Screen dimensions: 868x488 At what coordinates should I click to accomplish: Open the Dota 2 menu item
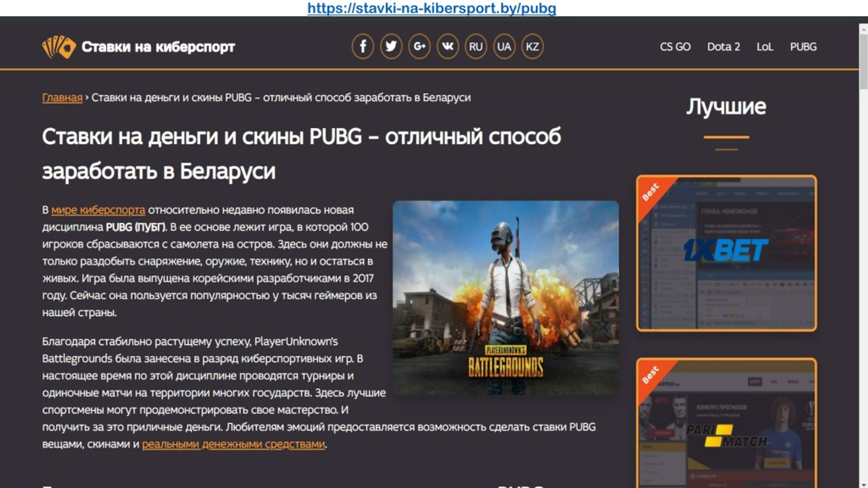click(724, 47)
